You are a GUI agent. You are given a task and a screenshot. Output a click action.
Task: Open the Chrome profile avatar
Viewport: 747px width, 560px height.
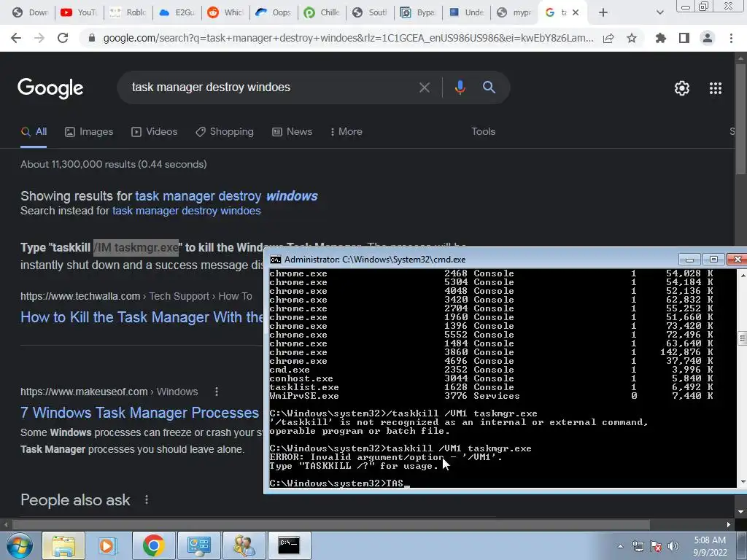708,38
